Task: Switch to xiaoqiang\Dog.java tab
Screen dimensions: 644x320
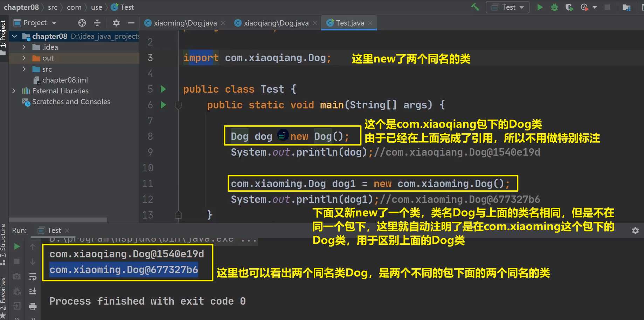Action: point(272,23)
